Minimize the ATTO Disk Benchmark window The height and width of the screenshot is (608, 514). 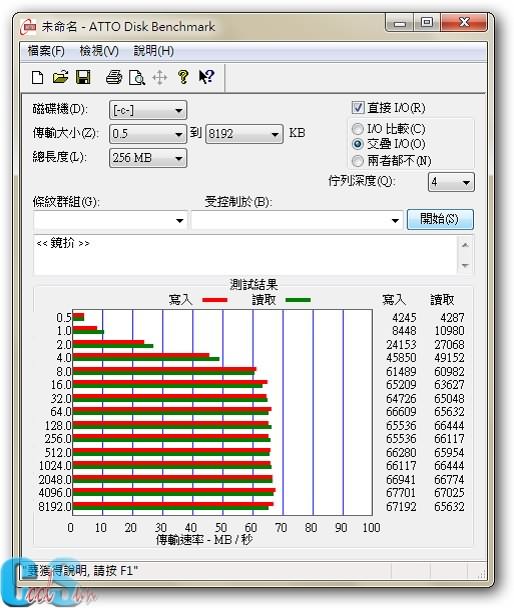click(399, 23)
